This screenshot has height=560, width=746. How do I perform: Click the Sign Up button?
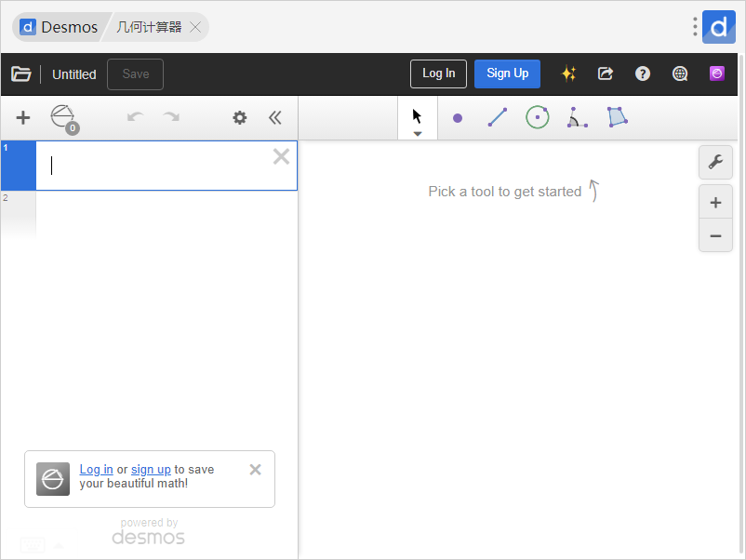(x=507, y=73)
